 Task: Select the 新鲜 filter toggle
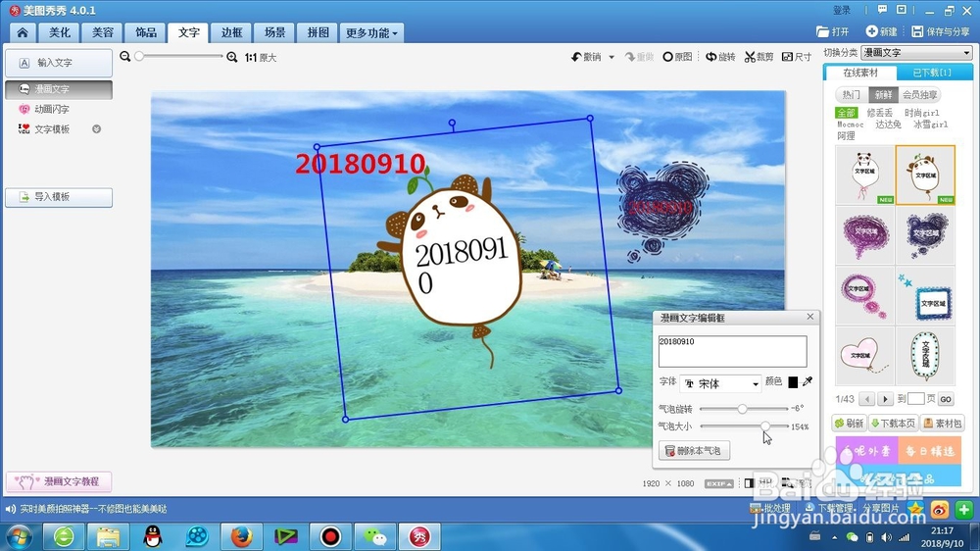pyautogui.click(x=884, y=95)
